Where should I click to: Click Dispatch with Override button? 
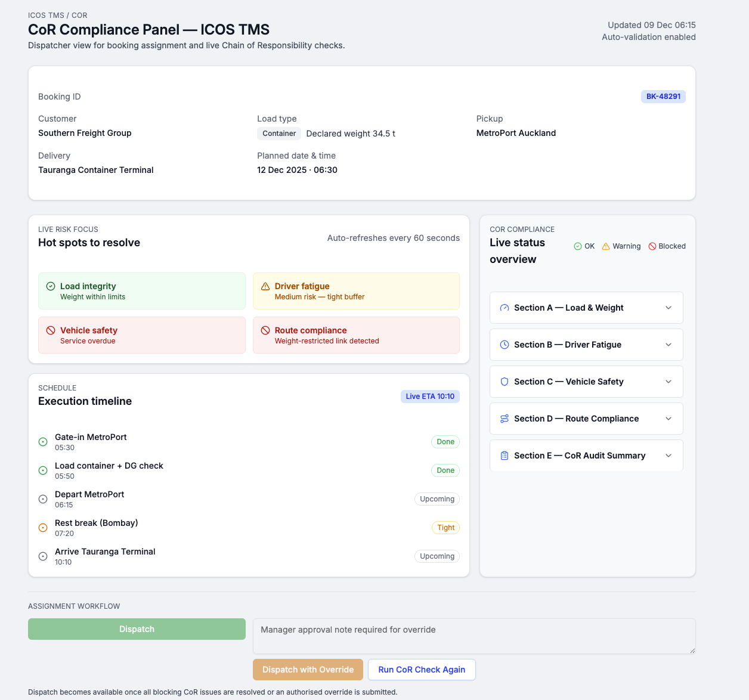[x=308, y=670]
